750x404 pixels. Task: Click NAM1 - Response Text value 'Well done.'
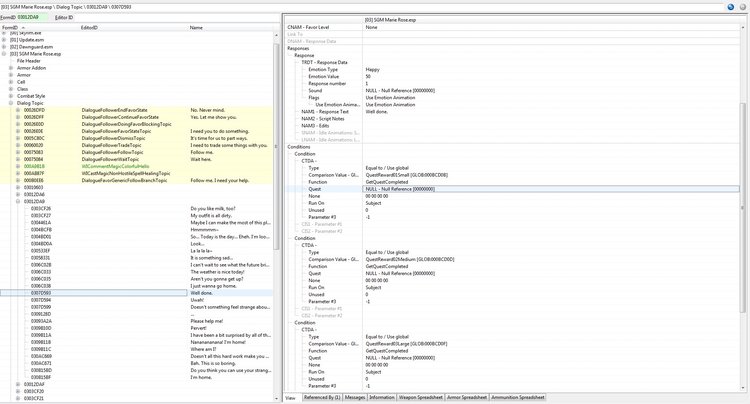(377, 112)
